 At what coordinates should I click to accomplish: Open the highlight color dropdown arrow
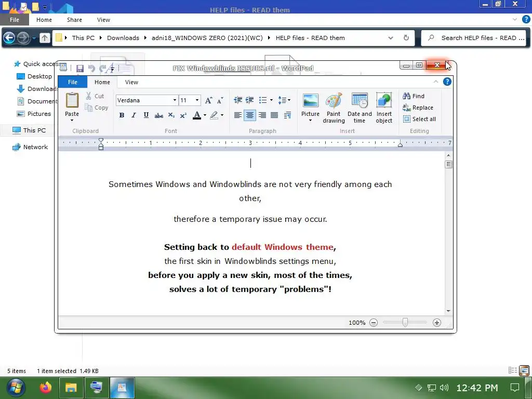(x=222, y=115)
